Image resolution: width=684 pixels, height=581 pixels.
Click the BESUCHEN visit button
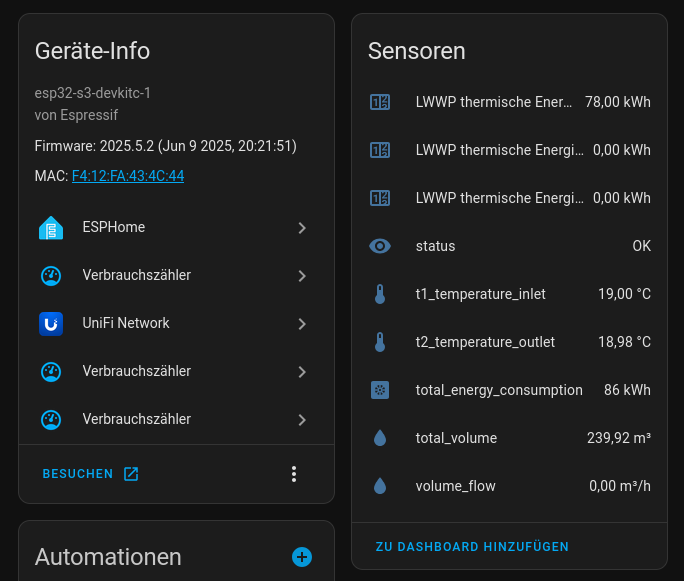90,474
